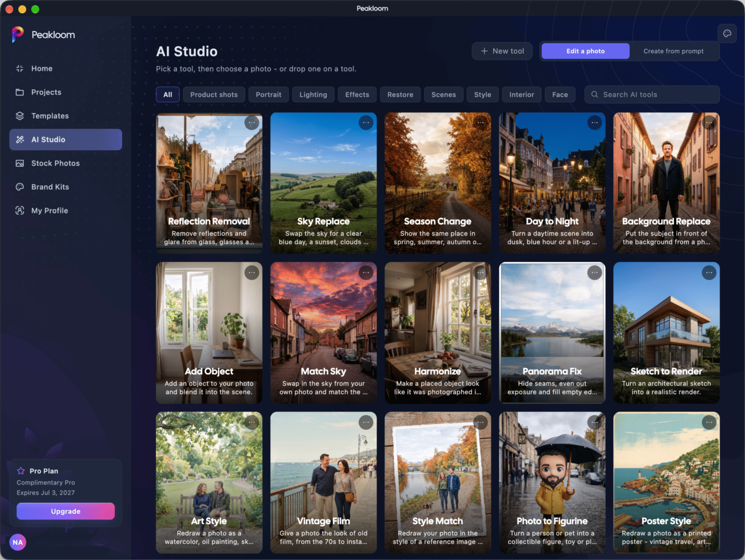Filter tools by Effects
The image size is (745, 560).
tap(357, 95)
